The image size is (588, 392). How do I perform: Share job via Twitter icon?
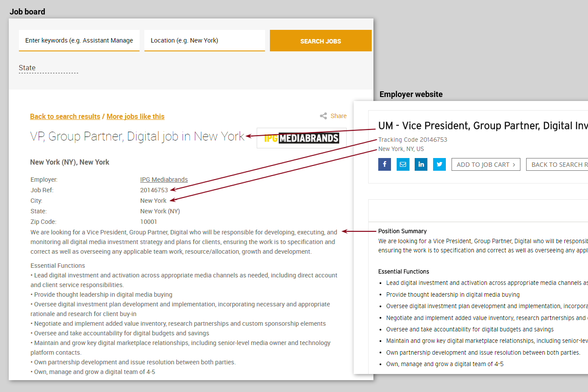pyautogui.click(x=439, y=164)
